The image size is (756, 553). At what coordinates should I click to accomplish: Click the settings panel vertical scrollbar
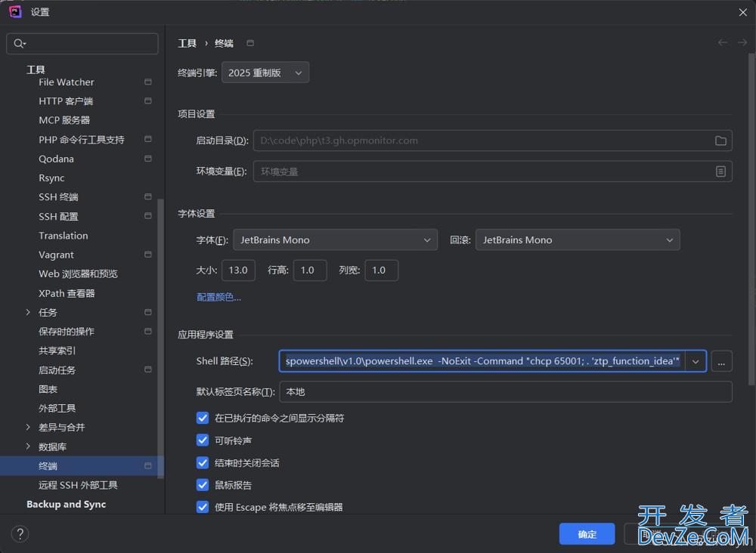[x=751, y=219]
